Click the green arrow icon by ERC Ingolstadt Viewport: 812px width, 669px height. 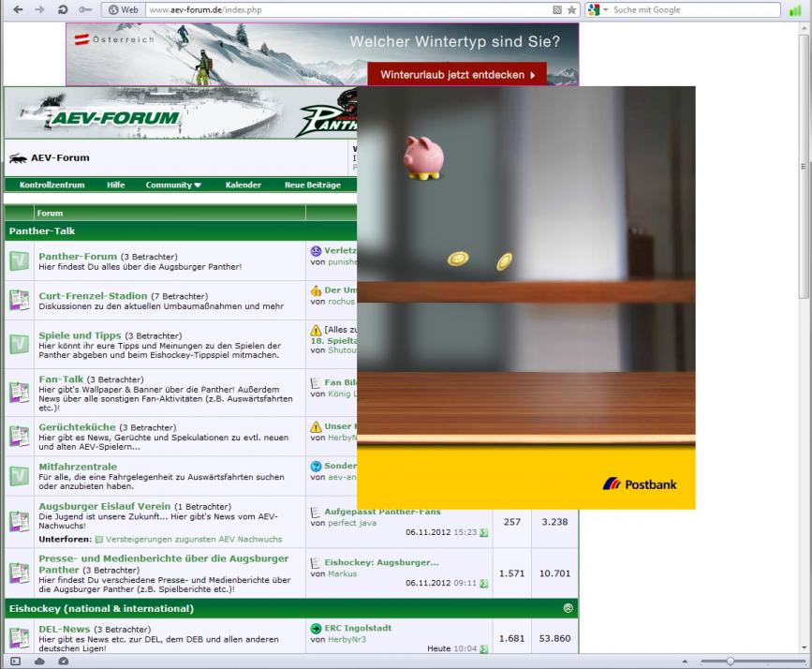(x=316, y=628)
